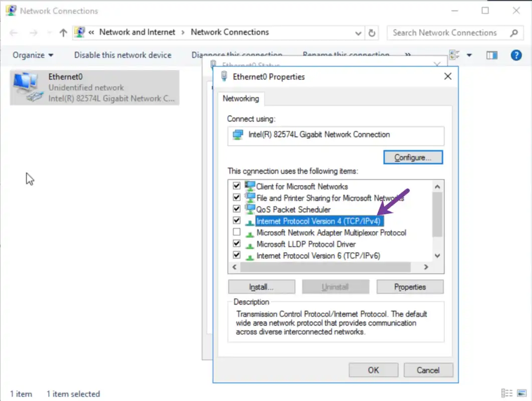
Task: Click Network Connections breadcrumb
Action: click(x=230, y=32)
